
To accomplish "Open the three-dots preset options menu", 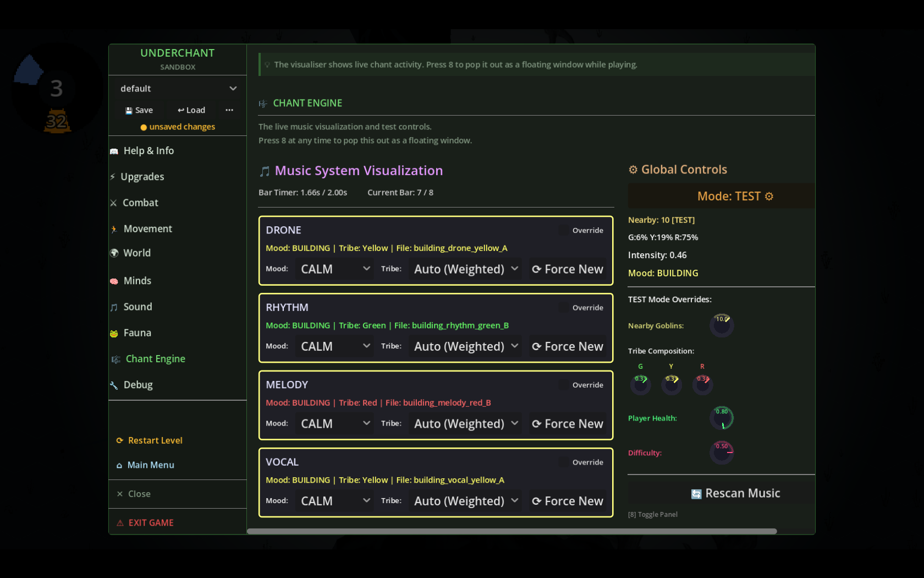I will point(229,110).
